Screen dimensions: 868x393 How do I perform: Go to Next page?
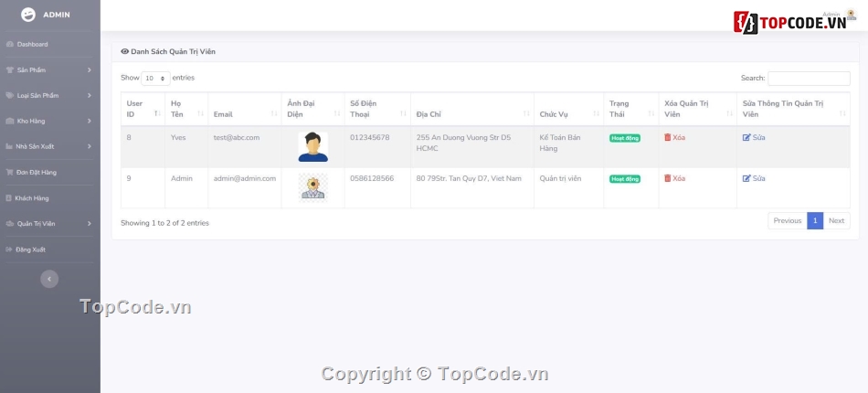(x=836, y=221)
